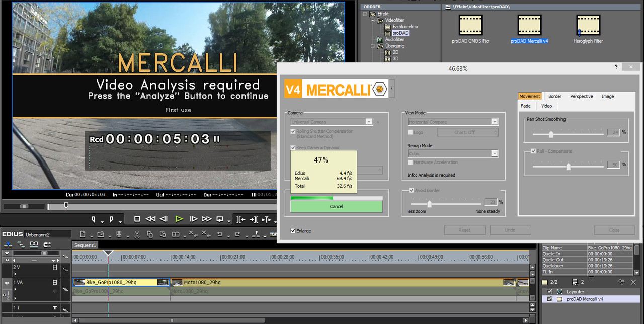Switch to the Image tab
Viewport: 644px width, 324px height.
point(608,96)
